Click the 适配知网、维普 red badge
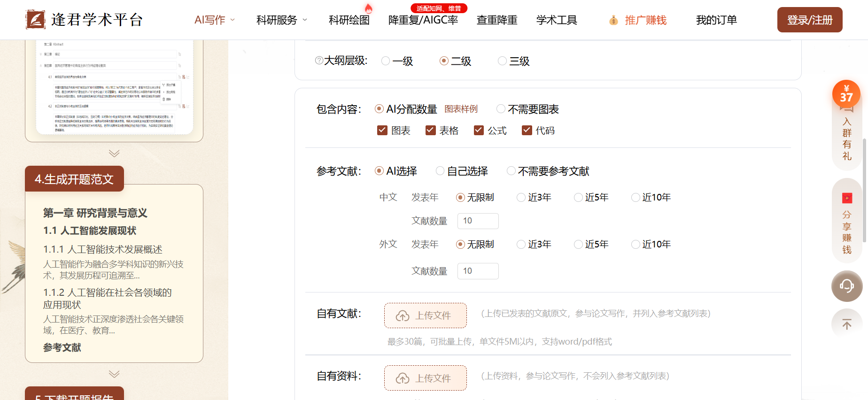The height and width of the screenshot is (400, 868). pyautogui.click(x=439, y=8)
